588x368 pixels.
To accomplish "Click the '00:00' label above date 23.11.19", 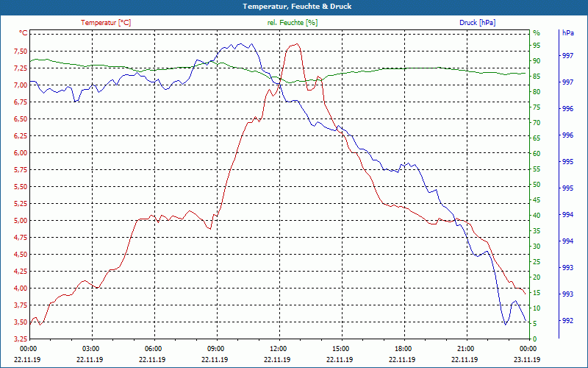I will tap(528, 349).
